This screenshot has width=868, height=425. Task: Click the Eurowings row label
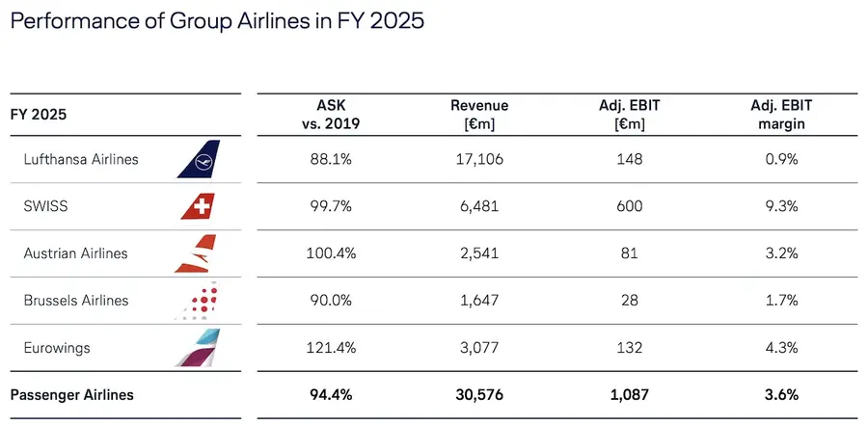(57, 348)
